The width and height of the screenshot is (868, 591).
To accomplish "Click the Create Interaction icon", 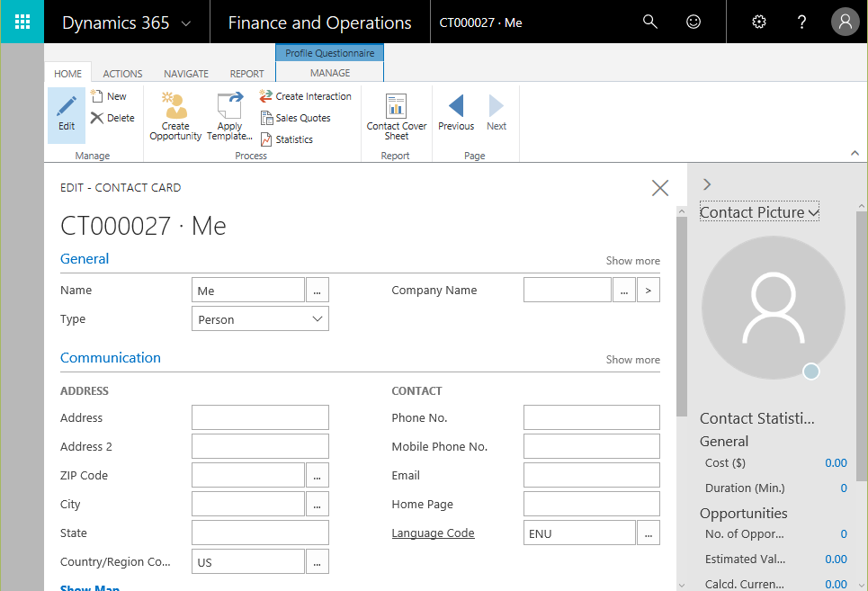I will pyautogui.click(x=266, y=96).
